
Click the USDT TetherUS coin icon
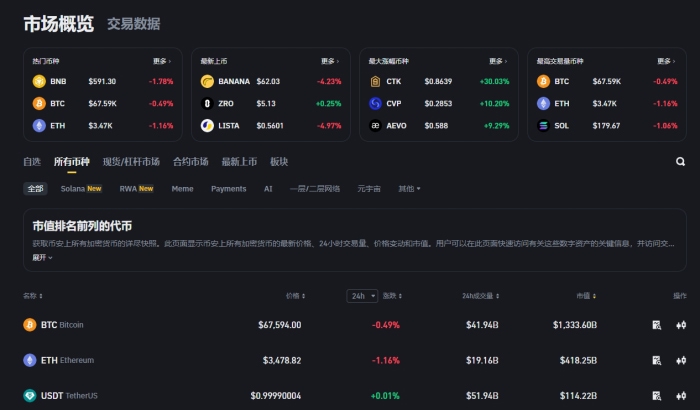point(29,395)
